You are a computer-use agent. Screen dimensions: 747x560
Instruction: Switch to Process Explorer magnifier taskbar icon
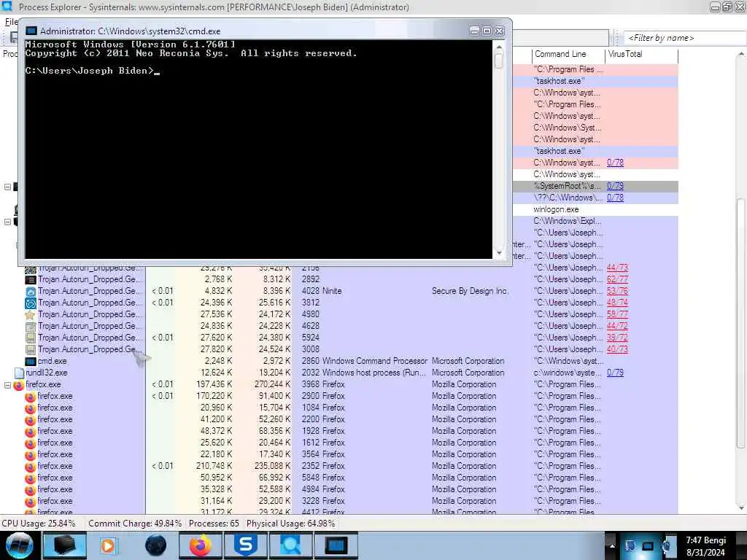pos(290,545)
